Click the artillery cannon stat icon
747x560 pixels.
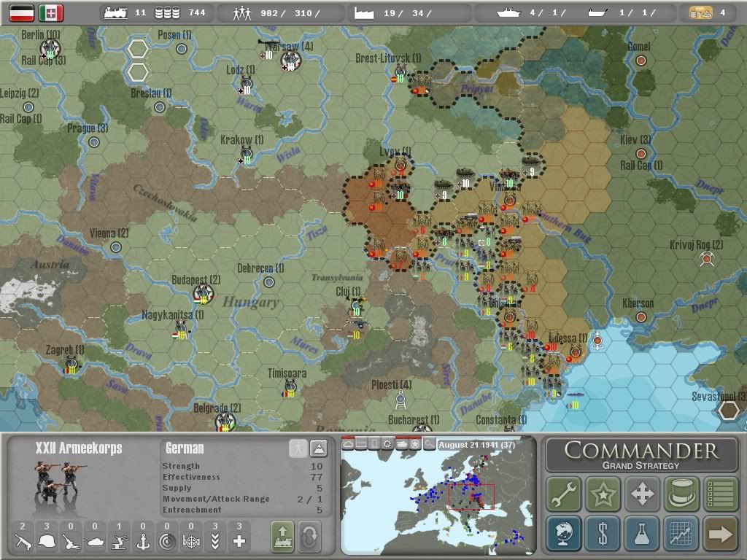pos(71,542)
